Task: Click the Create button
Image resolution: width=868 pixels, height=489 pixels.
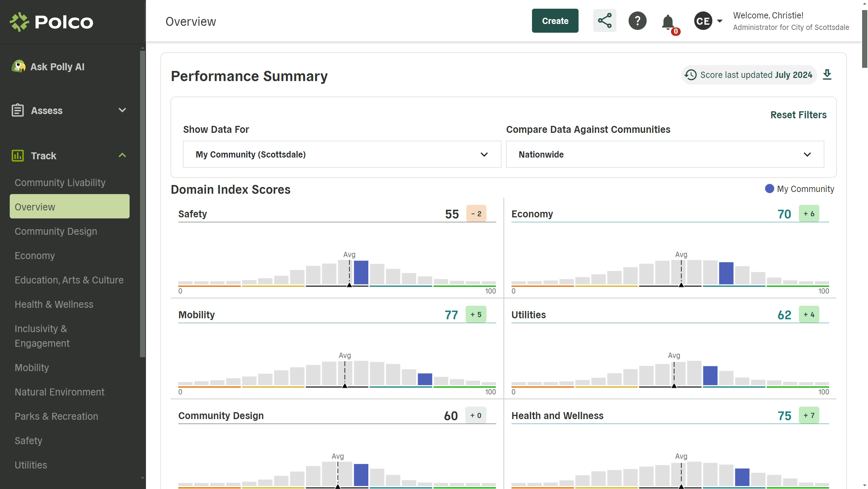Action: coord(555,21)
